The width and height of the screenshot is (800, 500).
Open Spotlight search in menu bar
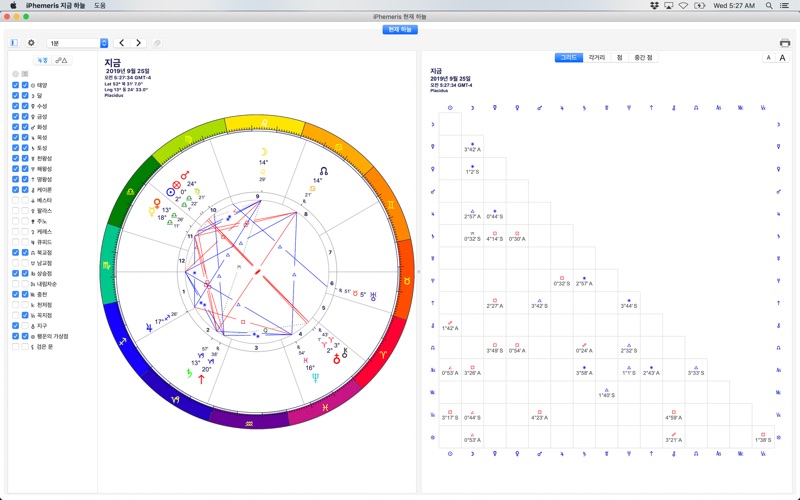[x=768, y=6]
